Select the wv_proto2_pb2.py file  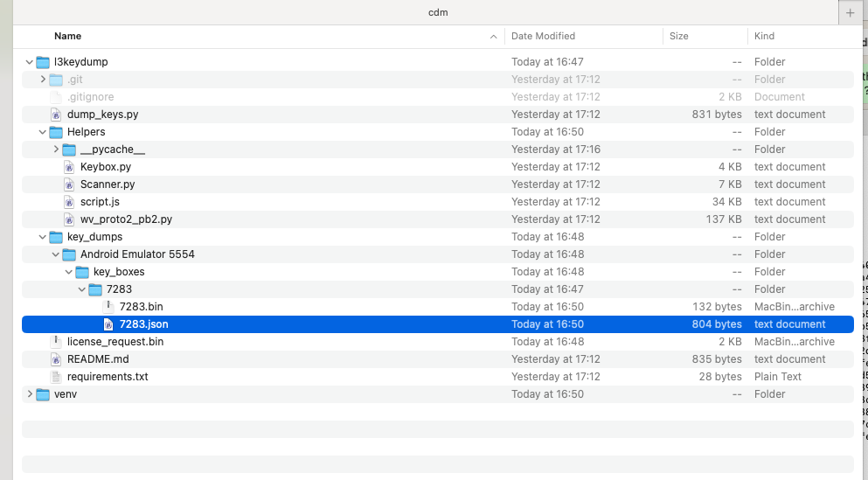click(126, 219)
